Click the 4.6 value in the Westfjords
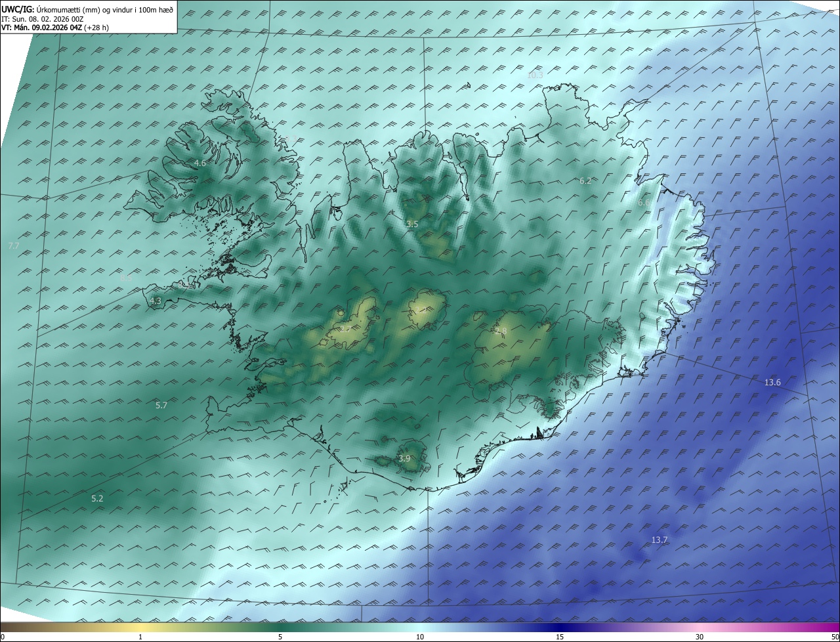Screen dimensions: 840x642 click(199, 163)
